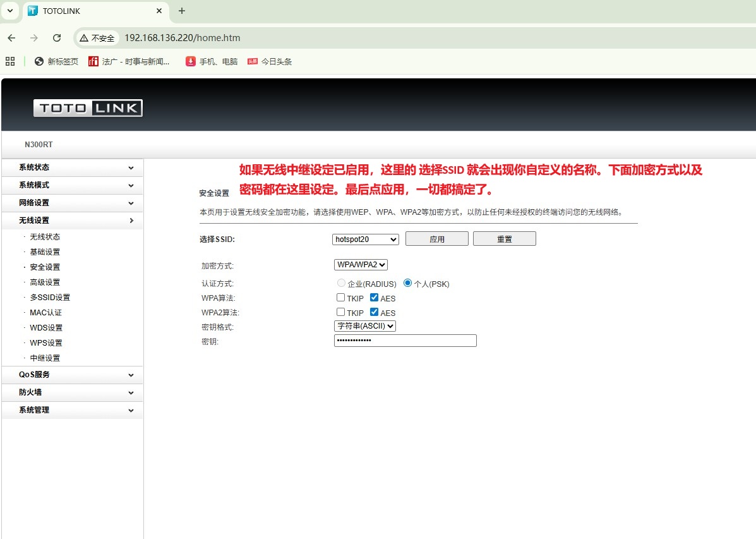Click the TOTOLINK logo in header
This screenshot has width=756, height=539.
click(88, 108)
